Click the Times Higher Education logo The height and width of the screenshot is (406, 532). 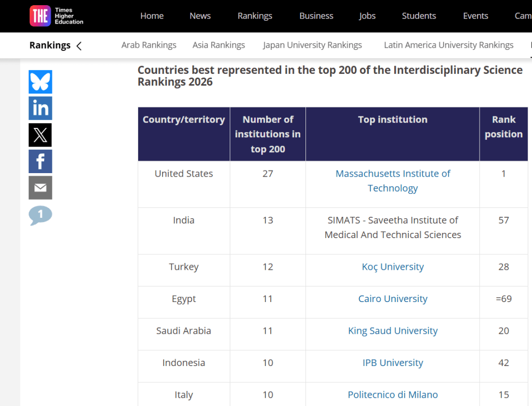click(56, 16)
